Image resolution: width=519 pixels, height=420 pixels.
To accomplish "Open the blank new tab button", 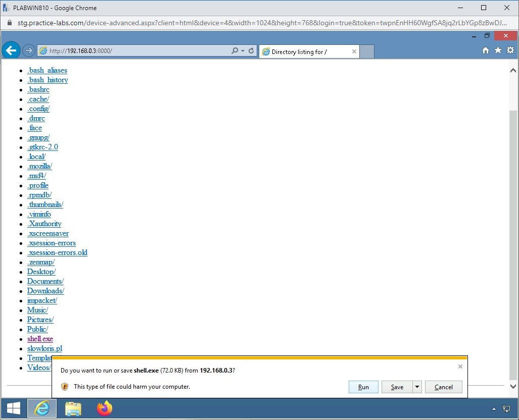I will click(x=367, y=51).
